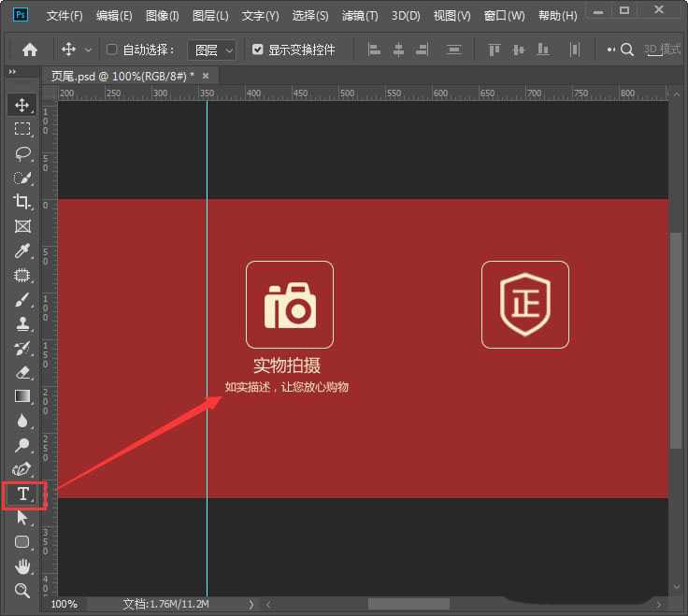Click the Home icon in options bar
Screen dimensions: 688x616
point(30,50)
